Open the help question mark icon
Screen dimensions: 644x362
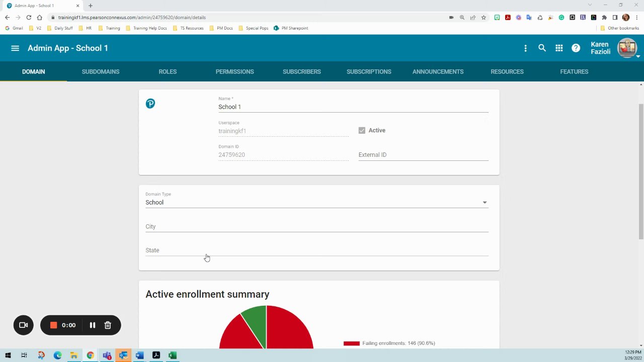point(576,48)
